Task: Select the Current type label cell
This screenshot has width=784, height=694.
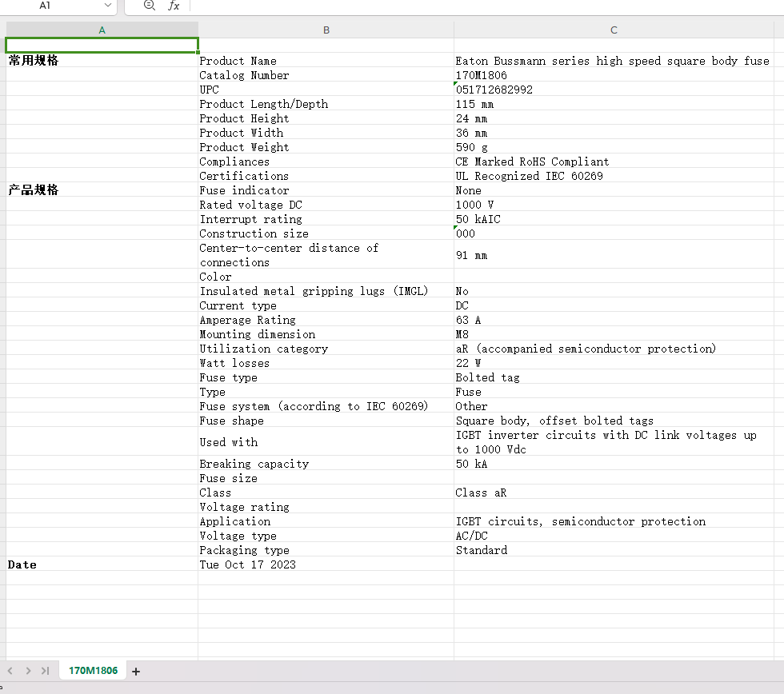Action: tap(326, 305)
